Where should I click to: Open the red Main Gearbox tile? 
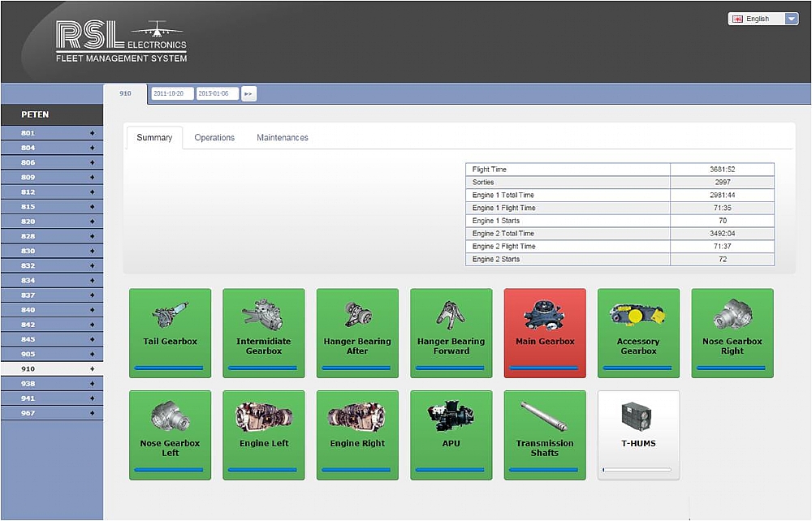546,334
